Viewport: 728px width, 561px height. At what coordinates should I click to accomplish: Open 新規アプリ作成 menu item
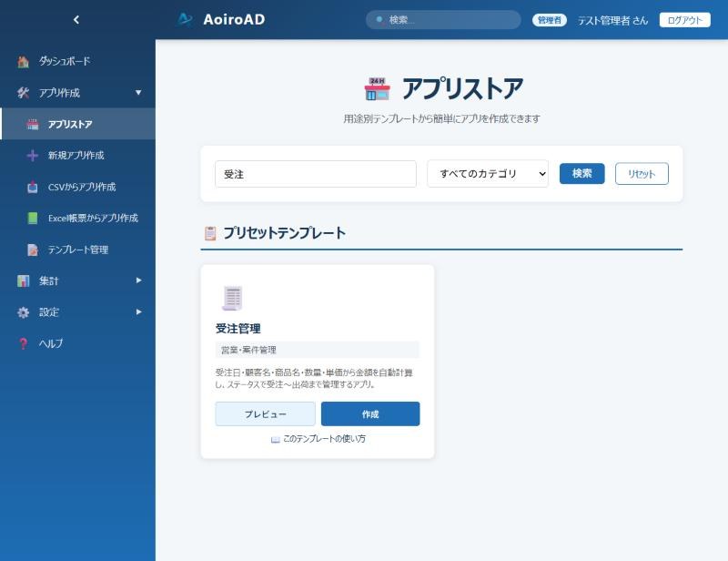(77, 155)
